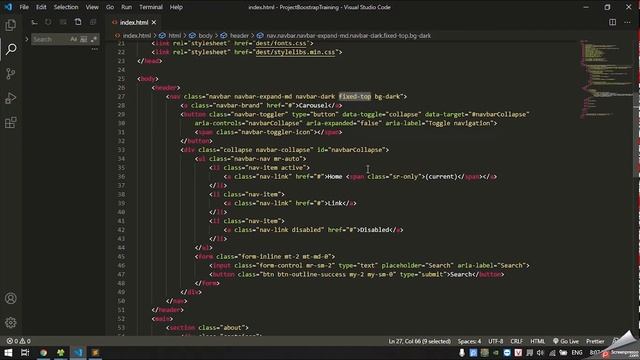Image resolution: width=640 pixels, height=360 pixels.
Task: Open the Explorer view in activity bar
Action: click(x=11, y=25)
